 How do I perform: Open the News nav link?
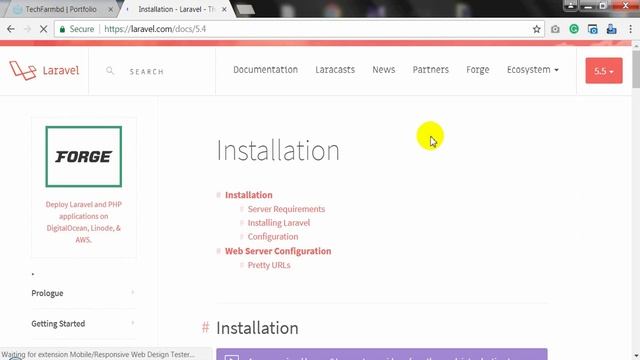pos(384,70)
